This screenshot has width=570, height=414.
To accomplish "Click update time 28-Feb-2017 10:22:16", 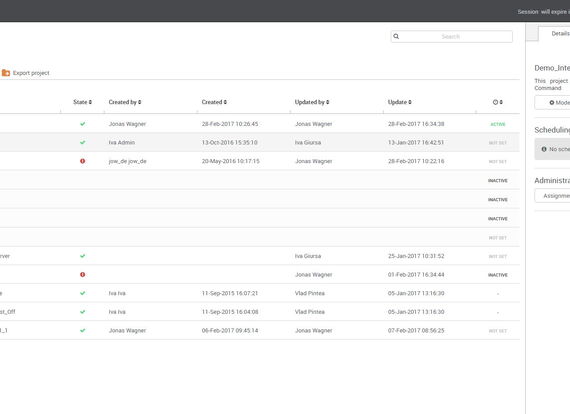I will pyautogui.click(x=416, y=161).
